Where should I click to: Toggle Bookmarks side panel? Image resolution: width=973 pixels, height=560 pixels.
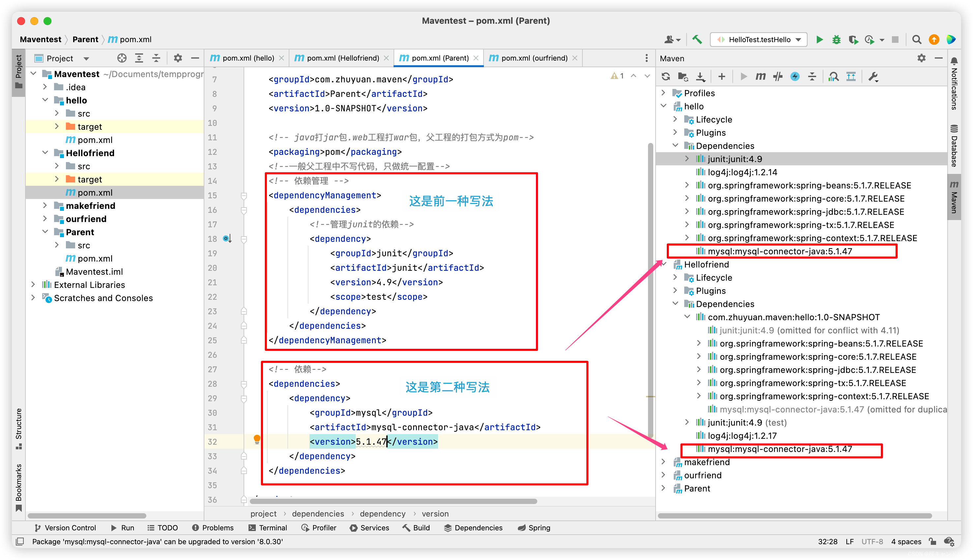18,488
